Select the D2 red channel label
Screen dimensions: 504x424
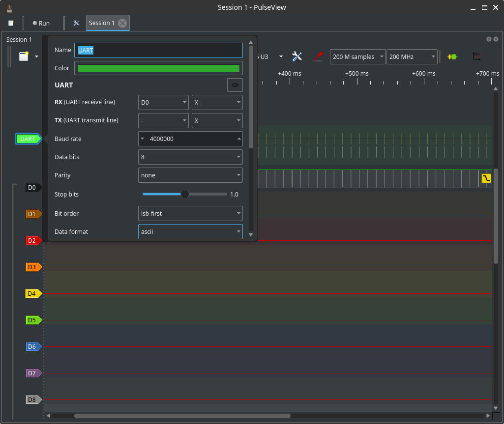tap(32, 241)
